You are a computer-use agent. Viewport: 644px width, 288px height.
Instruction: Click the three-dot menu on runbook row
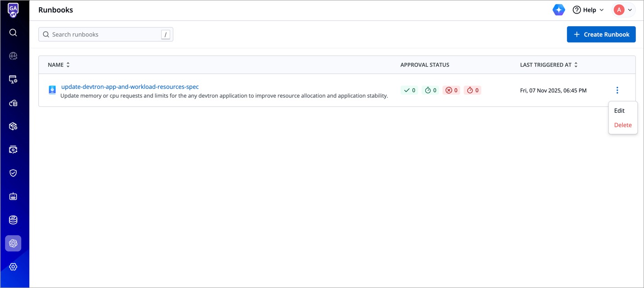click(x=617, y=90)
